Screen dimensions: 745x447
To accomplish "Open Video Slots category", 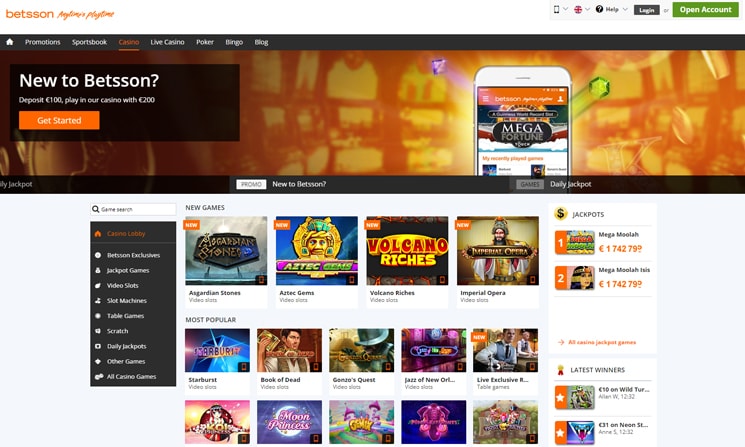I will point(133,285).
